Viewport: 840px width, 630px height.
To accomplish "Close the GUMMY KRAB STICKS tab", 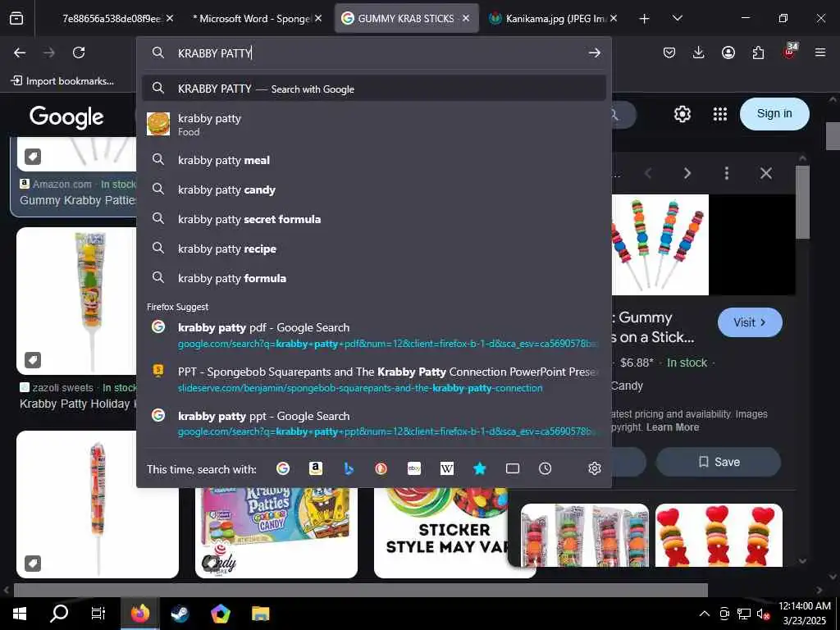I will click(466, 18).
